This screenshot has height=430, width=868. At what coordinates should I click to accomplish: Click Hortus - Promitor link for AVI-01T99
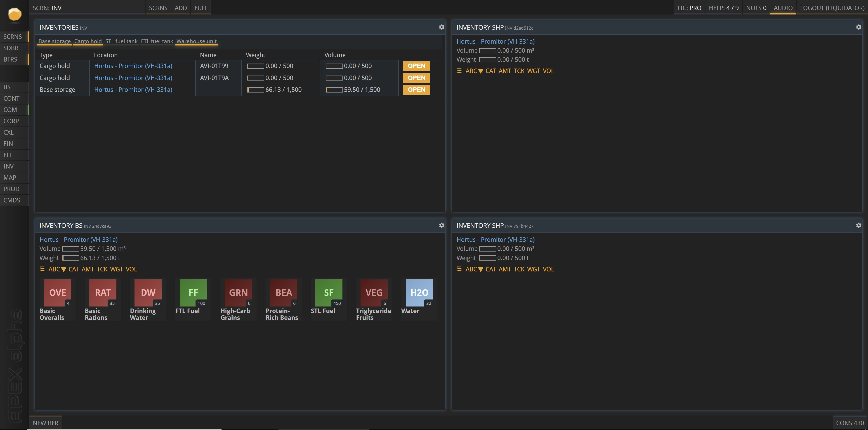pyautogui.click(x=133, y=66)
